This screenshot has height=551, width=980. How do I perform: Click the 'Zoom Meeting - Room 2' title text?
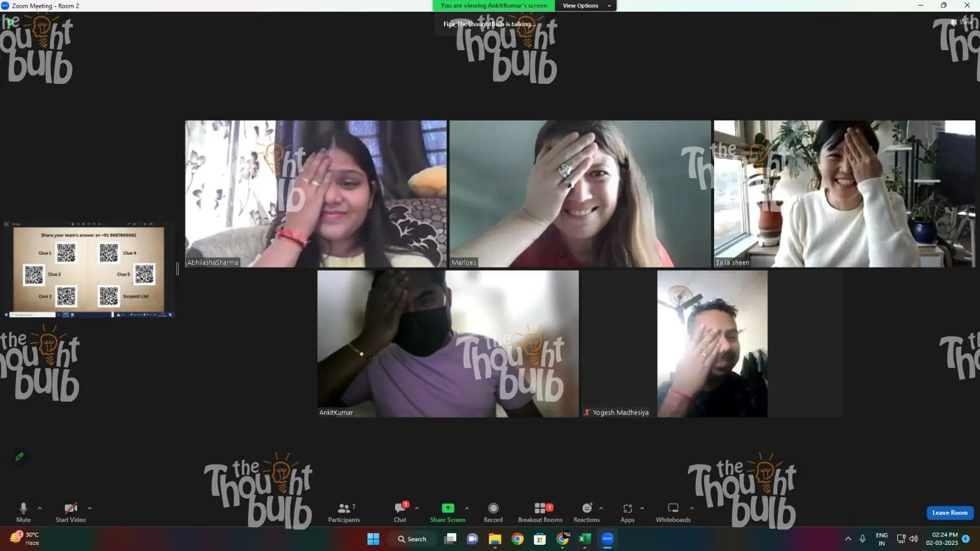coord(46,6)
